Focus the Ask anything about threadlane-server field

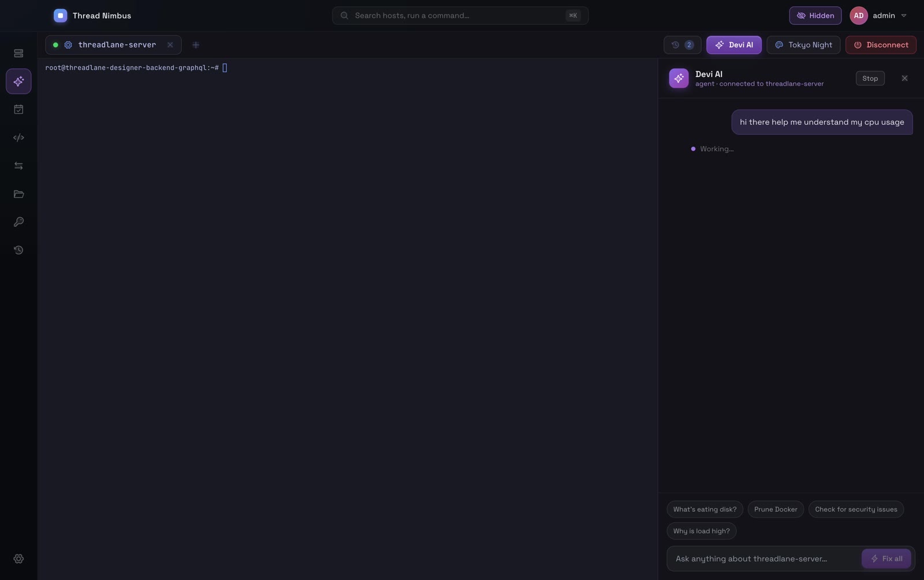[763, 559]
